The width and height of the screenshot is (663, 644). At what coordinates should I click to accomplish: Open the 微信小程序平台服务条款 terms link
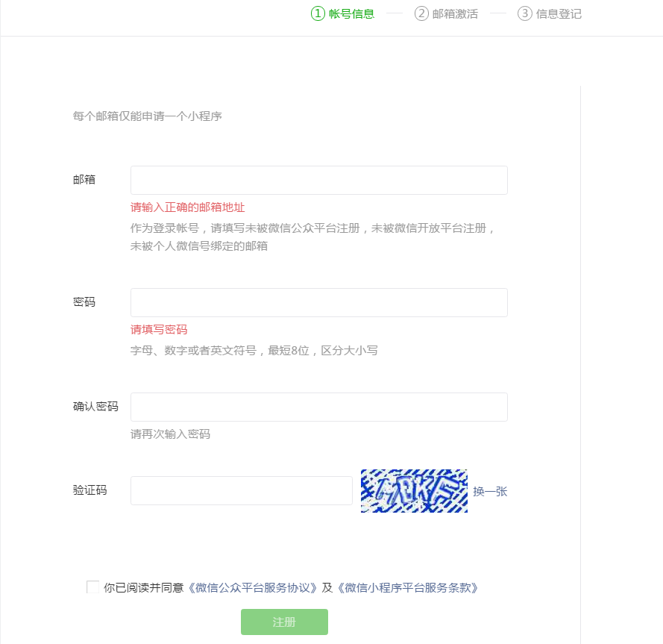coord(407,588)
